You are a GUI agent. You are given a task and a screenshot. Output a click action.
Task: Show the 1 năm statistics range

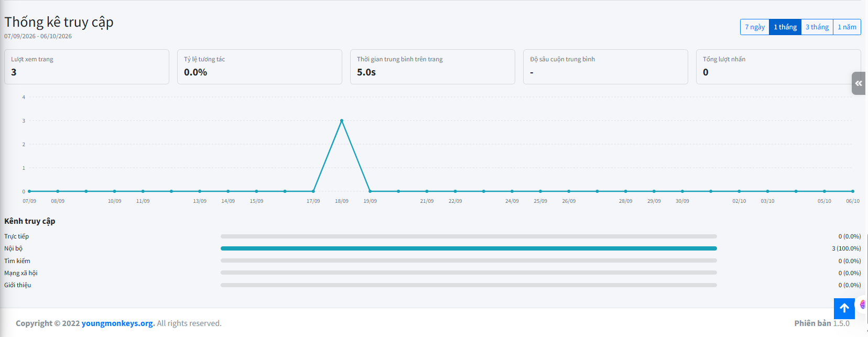847,27
